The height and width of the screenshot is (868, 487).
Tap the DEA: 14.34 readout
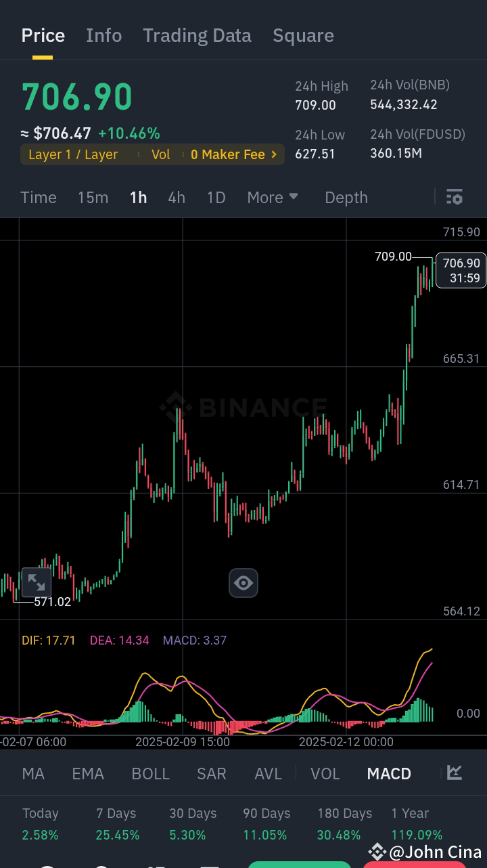pyautogui.click(x=120, y=640)
